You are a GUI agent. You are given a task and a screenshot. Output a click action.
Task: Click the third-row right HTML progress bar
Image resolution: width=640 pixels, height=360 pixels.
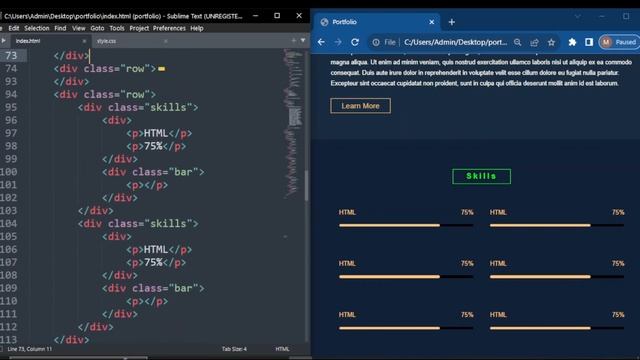(x=557, y=328)
